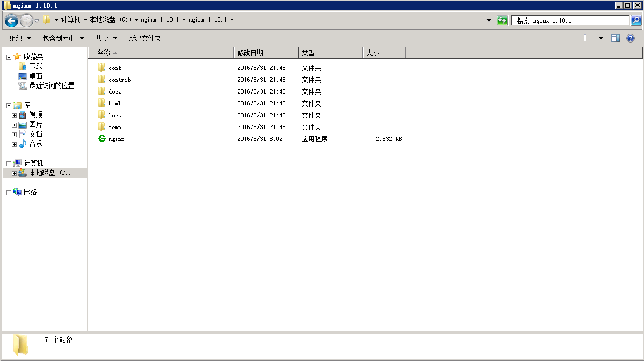Open the address bar history dropdown
This screenshot has height=361, width=644.
coord(489,20)
